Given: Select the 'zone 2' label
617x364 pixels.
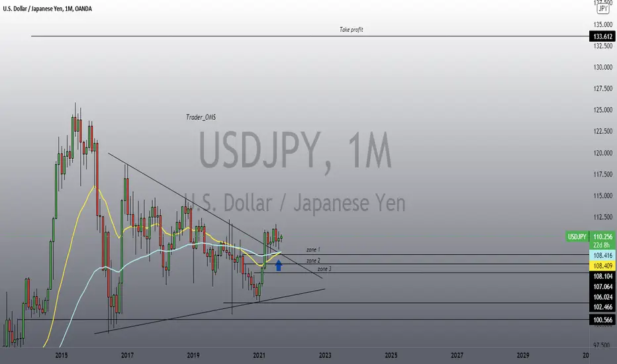Looking at the screenshot, I should click(x=313, y=261).
